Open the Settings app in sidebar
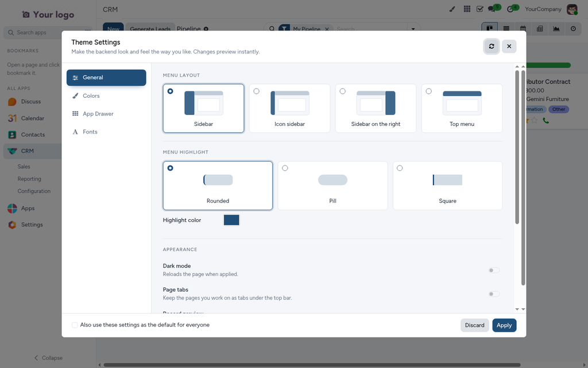Image resolution: width=588 pixels, height=368 pixels. coord(32,225)
